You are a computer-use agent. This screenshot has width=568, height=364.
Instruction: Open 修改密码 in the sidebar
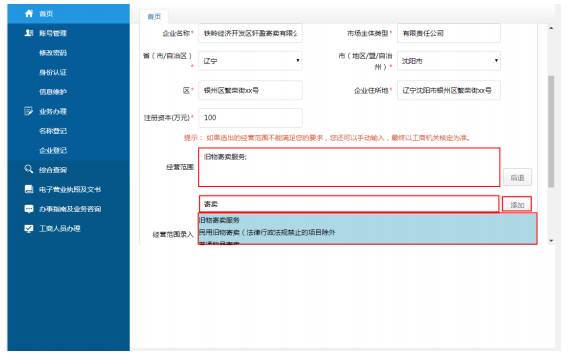[x=53, y=53]
